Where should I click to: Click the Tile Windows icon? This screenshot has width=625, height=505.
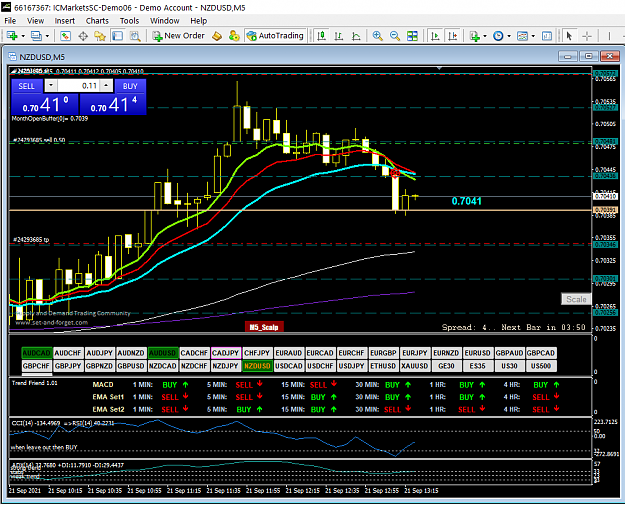coord(412,36)
